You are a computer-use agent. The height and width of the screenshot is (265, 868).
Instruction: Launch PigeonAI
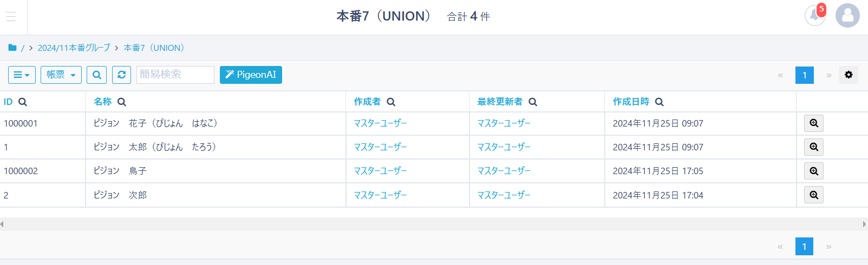(251, 75)
